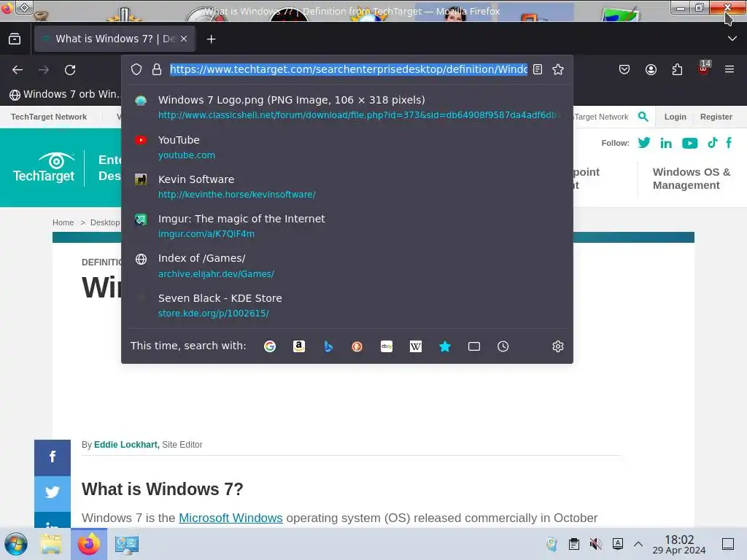747x560 pixels.
Task: Open TechTarget's LinkedIn page
Action: [x=666, y=143]
